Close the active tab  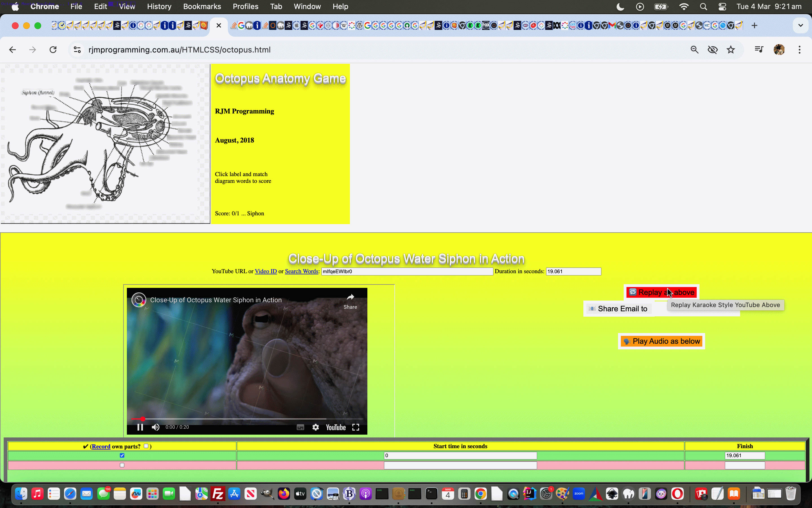(219, 25)
